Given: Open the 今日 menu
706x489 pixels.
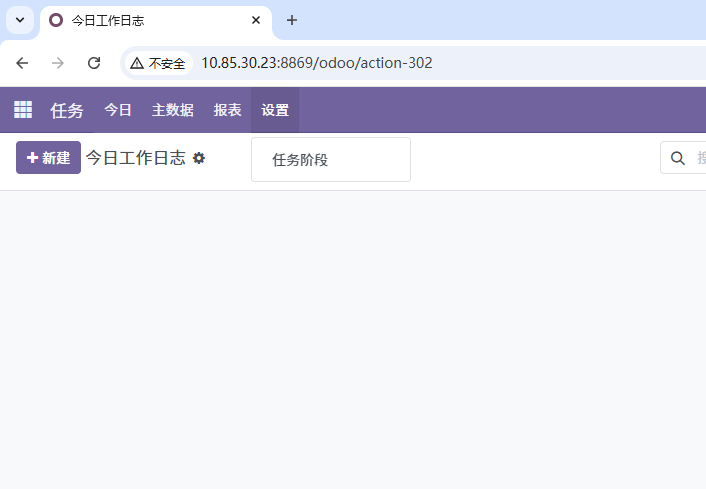Looking at the screenshot, I should pos(118,110).
